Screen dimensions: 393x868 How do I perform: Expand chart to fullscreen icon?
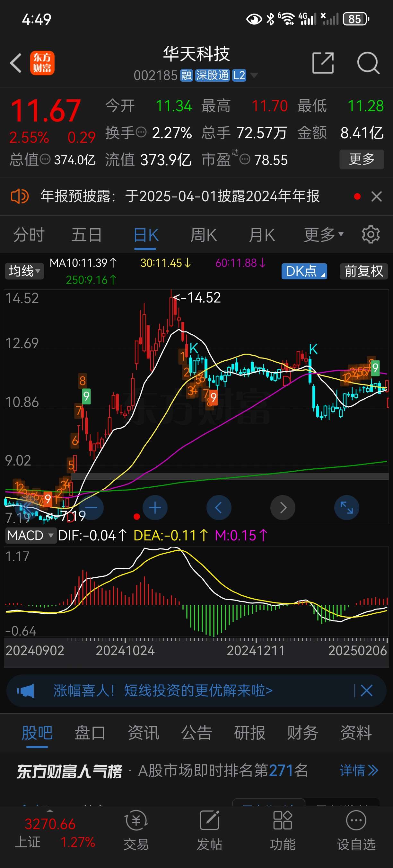346,507
